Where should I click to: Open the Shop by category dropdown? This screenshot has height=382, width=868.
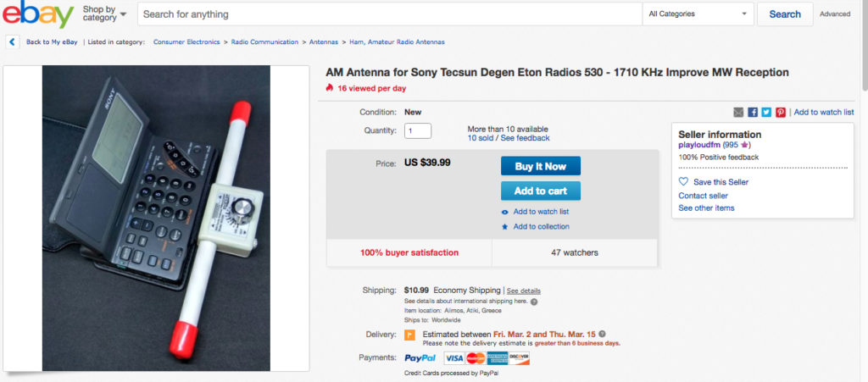tap(104, 14)
